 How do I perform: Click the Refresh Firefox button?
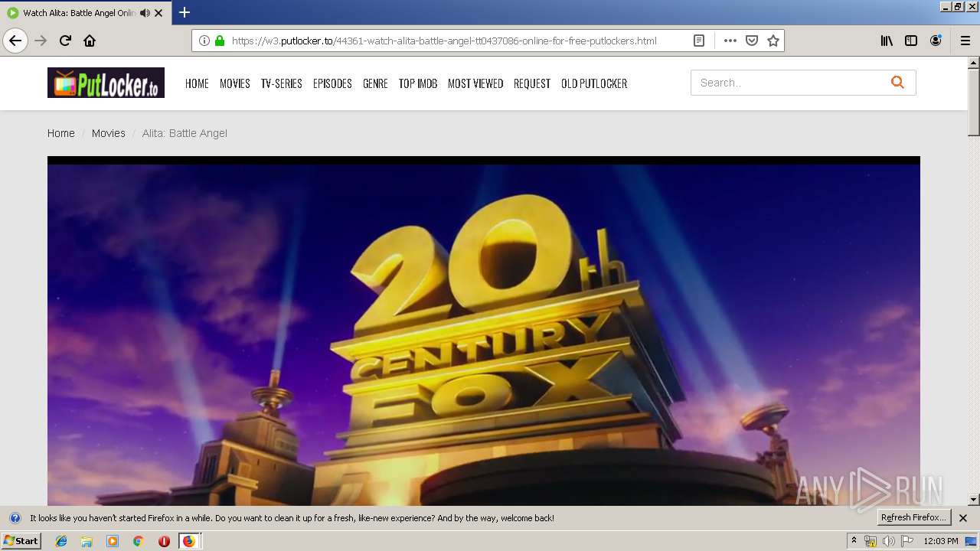(913, 517)
